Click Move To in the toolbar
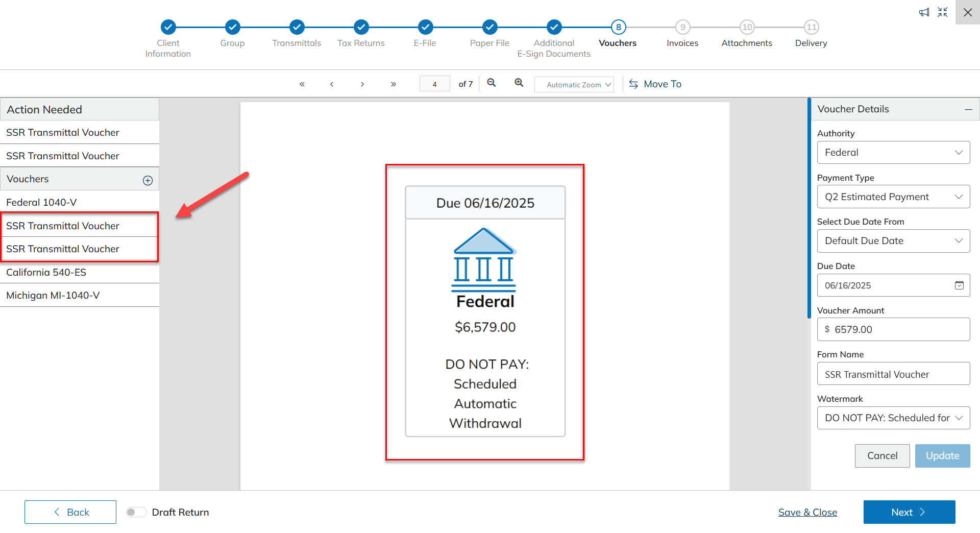 tap(655, 84)
